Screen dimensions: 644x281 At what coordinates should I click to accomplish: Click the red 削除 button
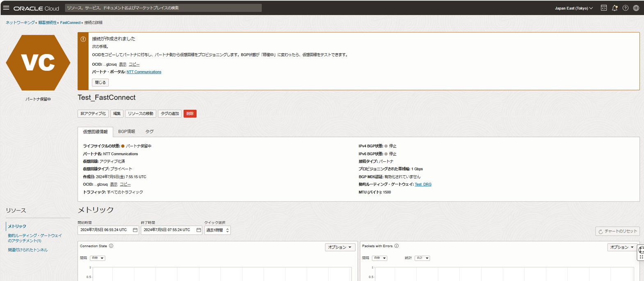190,113
